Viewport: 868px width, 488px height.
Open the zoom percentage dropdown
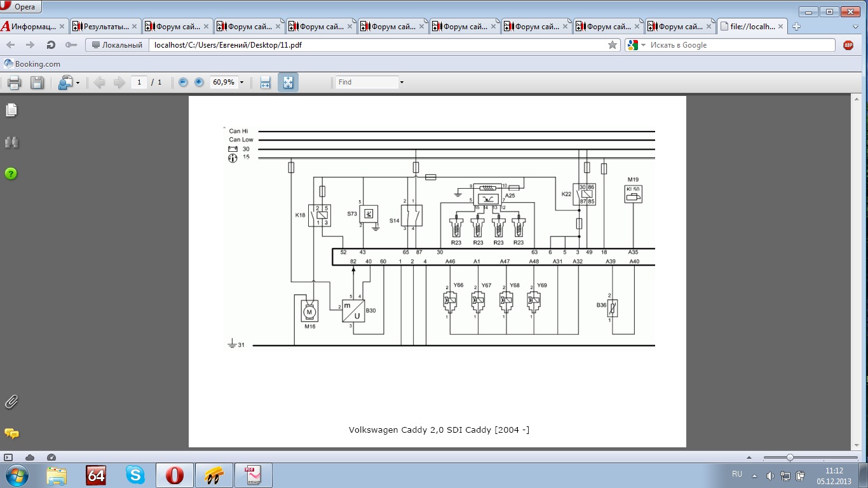[x=241, y=83]
